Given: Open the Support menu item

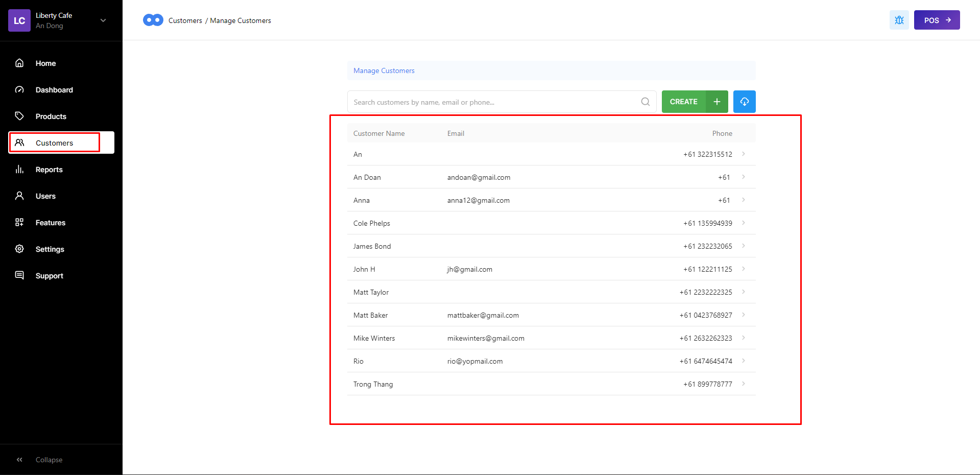Looking at the screenshot, I should coord(49,276).
